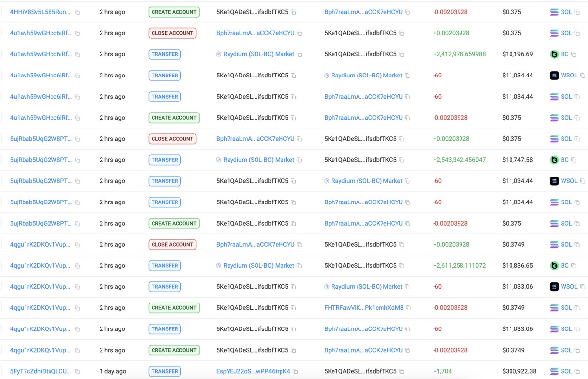Open BC token link in $10,836.65 row
Image resolution: width=588 pixels, height=379 pixels.
pos(564,265)
